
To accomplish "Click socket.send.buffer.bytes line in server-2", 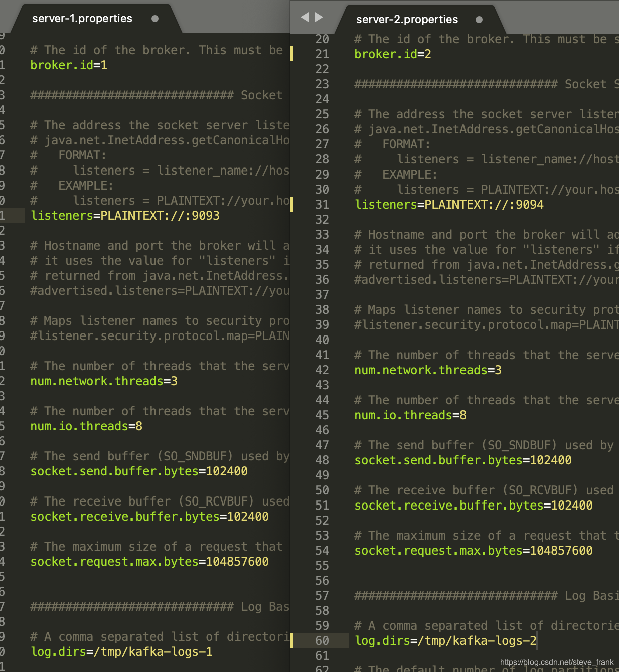I will pos(463,460).
